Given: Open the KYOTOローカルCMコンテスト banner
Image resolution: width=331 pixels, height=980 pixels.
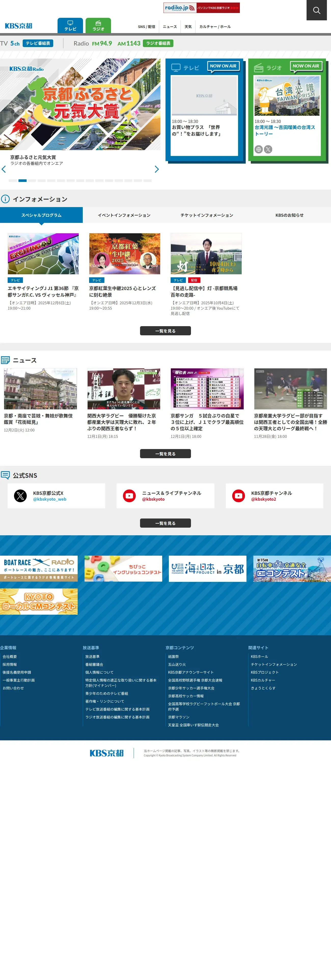Looking at the screenshot, I should point(39,601).
